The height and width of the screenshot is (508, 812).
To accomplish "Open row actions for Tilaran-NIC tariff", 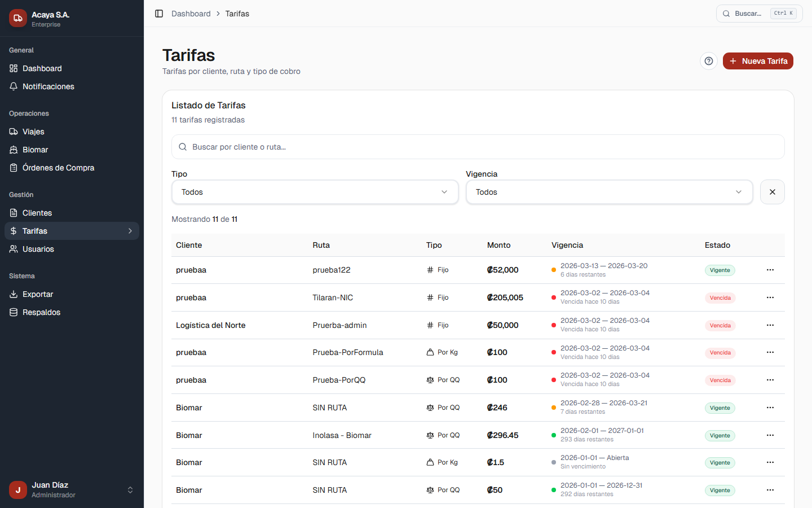I will tap(770, 297).
